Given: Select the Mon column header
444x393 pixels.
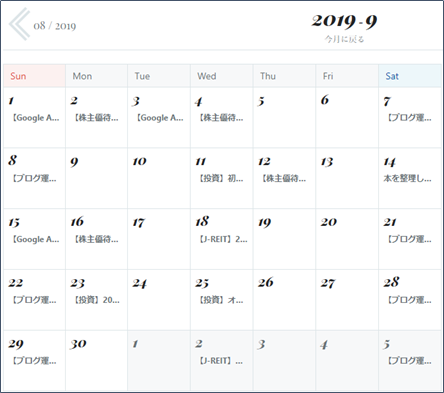Looking at the screenshot, I should 97,76.
